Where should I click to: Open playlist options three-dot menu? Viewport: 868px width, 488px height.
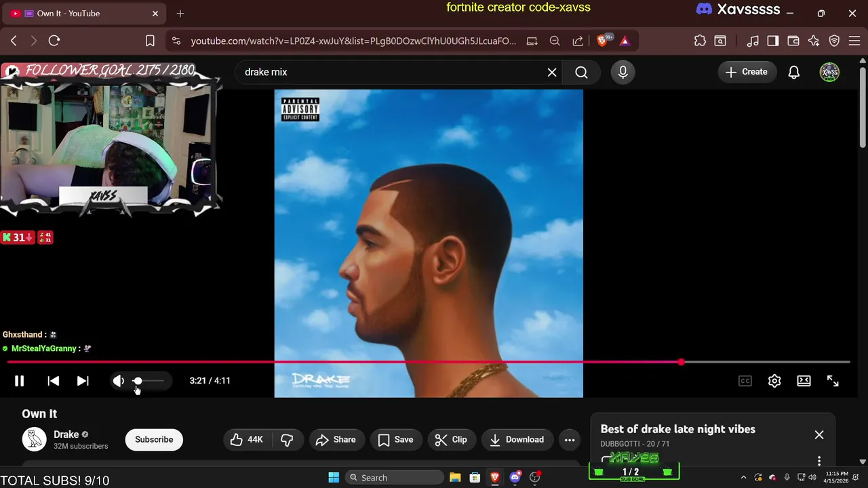tap(819, 460)
